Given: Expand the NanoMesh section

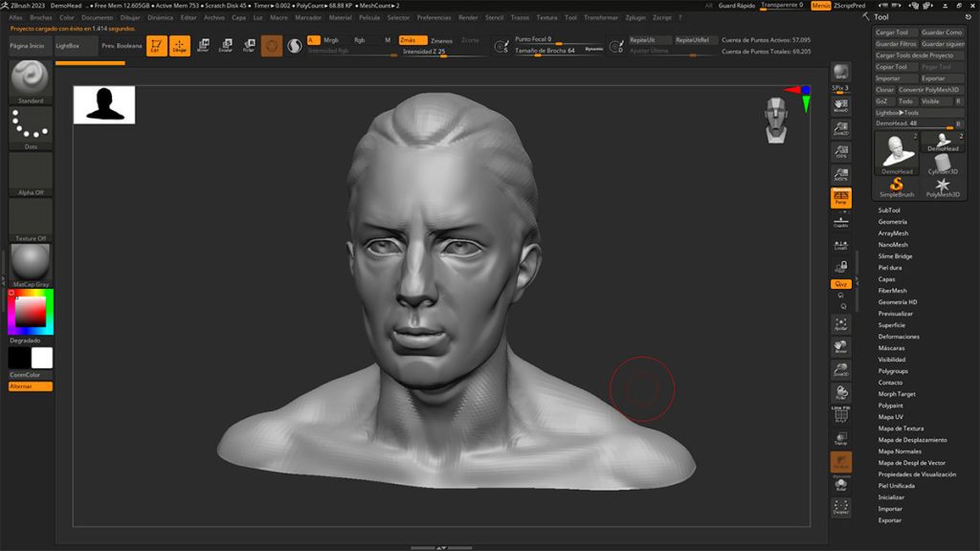Looking at the screenshot, I should [893, 245].
